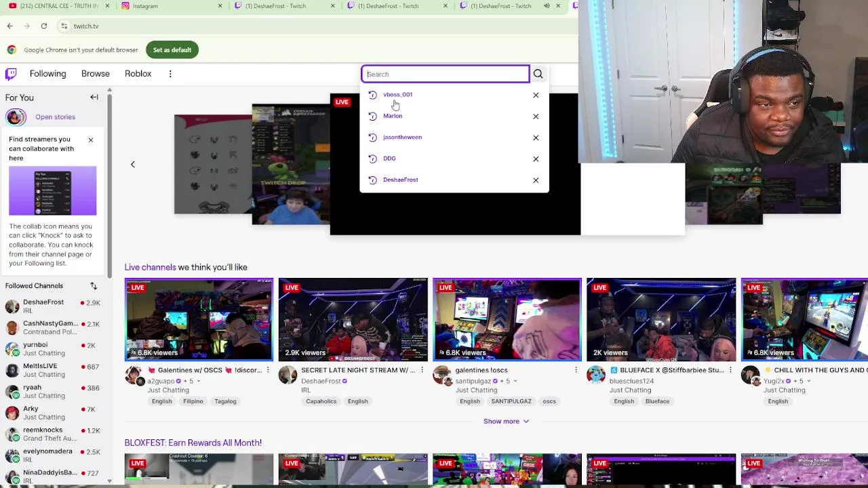Screen dimensions: 868x488
Task: Open MeltIsLIVE followed channel
Action: coord(53,370)
